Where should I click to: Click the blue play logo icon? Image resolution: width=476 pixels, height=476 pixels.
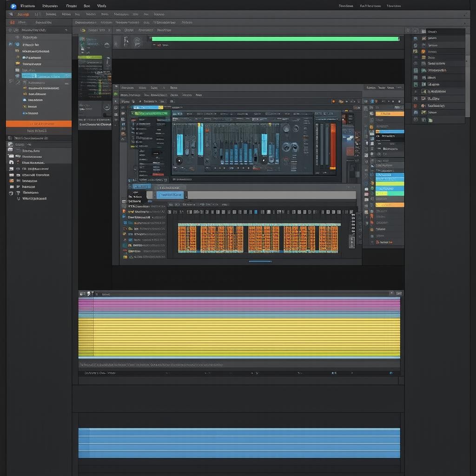13,6
